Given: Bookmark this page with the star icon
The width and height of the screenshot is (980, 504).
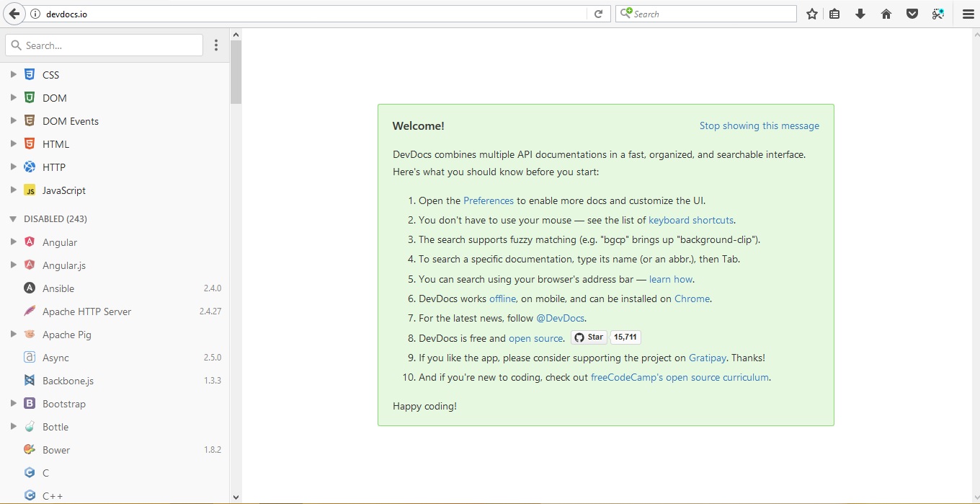Looking at the screenshot, I should 812,14.
